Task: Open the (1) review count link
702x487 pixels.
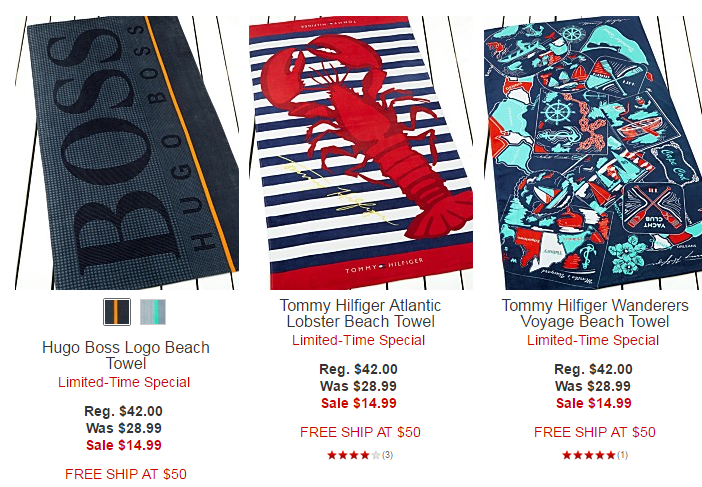Action: point(622,455)
